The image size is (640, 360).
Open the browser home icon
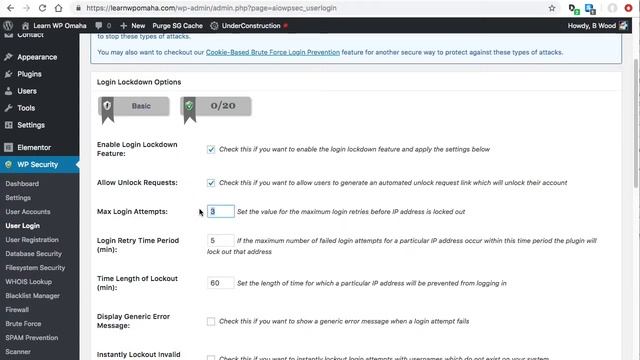58,8
